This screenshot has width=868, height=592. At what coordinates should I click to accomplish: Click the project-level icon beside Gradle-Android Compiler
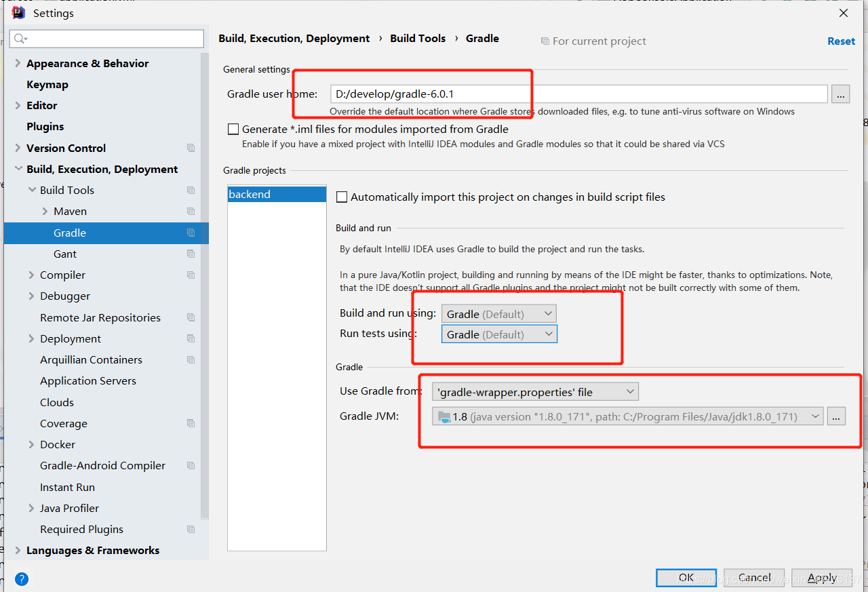(191, 466)
